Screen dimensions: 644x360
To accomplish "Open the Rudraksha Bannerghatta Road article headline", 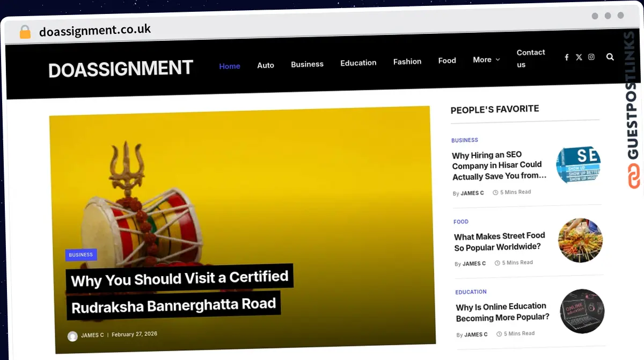I will tap(180, 292).
